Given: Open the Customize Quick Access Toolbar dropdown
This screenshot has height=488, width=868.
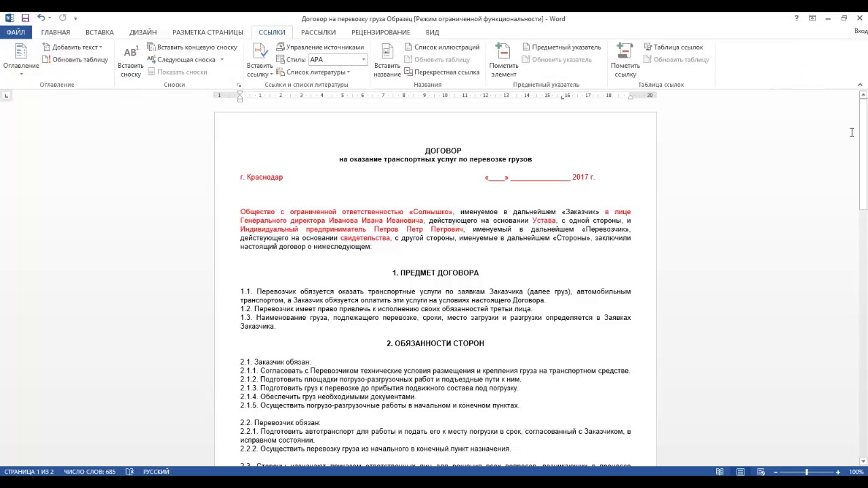Looking at the screenshot, I should click(75, 18).
